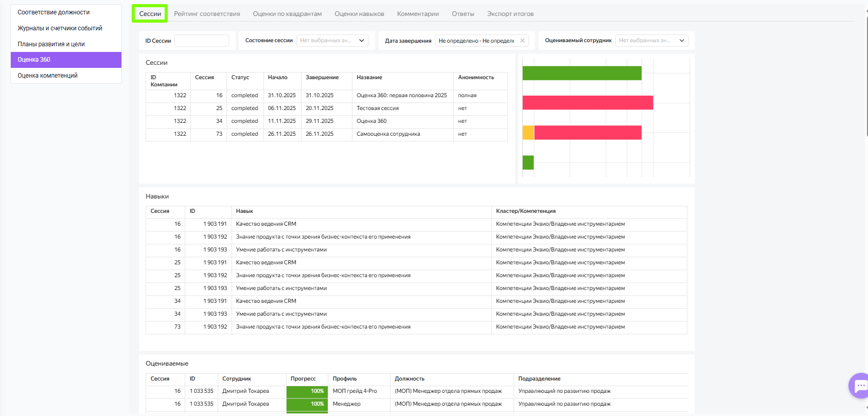
Task: Type in the ID Сессии input field
Action: click(202, 41)
